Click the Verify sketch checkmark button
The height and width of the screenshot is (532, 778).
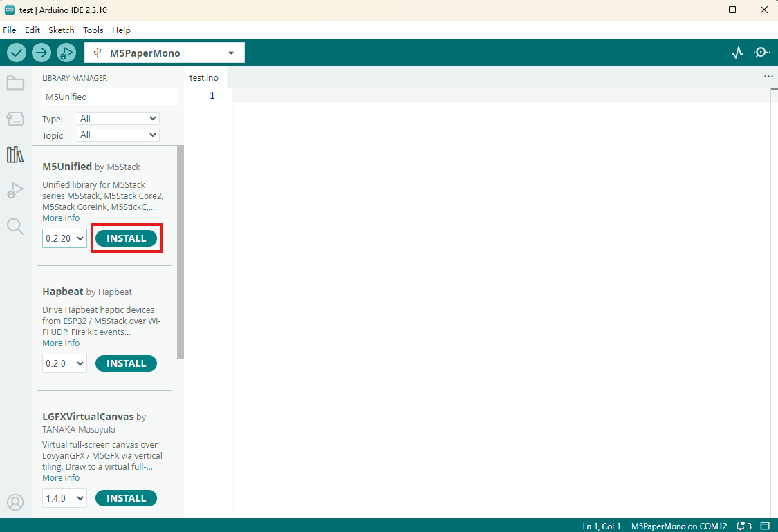(x=17, y=53)
